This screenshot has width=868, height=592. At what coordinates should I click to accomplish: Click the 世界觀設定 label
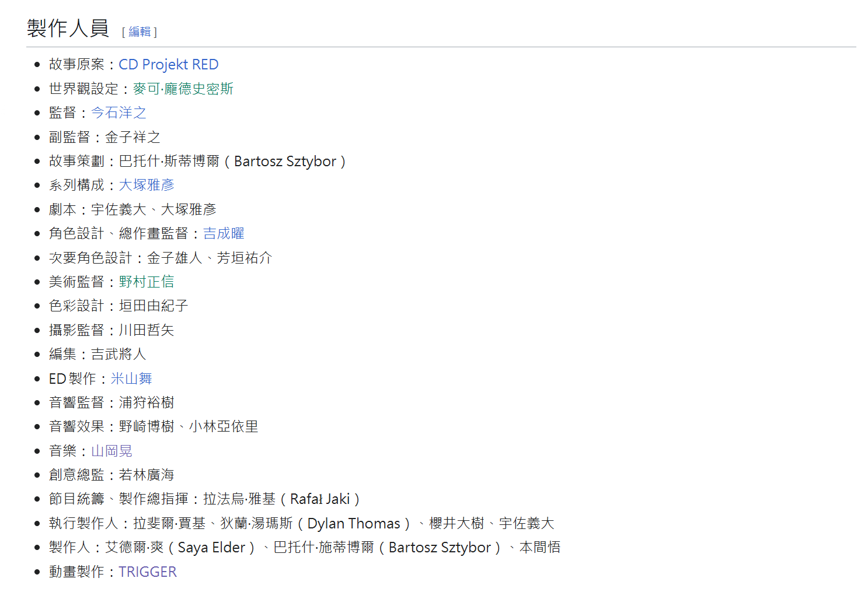point(83,89)
